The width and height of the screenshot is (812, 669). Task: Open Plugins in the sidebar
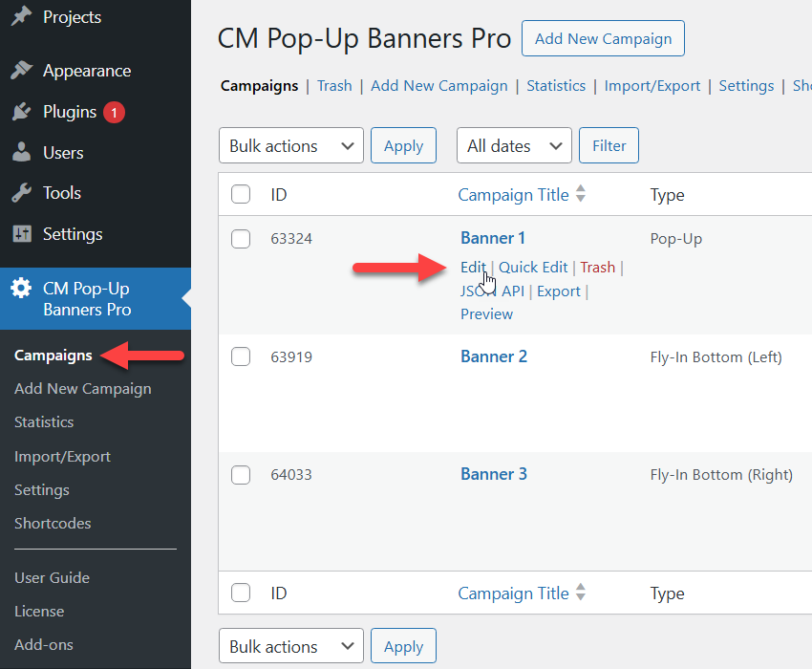click(x=70, y=112)
